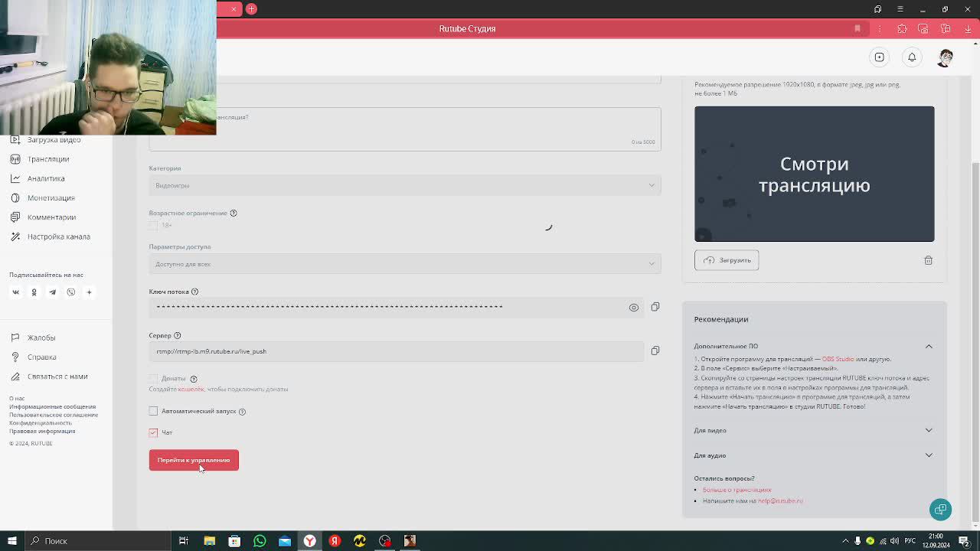The width and height of the screenshot is (980, 551).
Task: Open Связаться с нами in sidebar
Action: tap(57, 377)
